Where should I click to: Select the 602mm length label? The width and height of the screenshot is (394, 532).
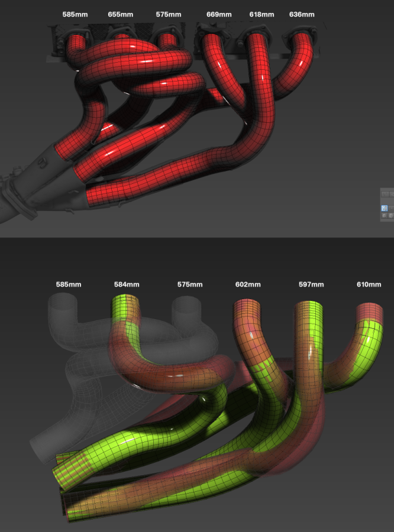(x=248, y=285)
